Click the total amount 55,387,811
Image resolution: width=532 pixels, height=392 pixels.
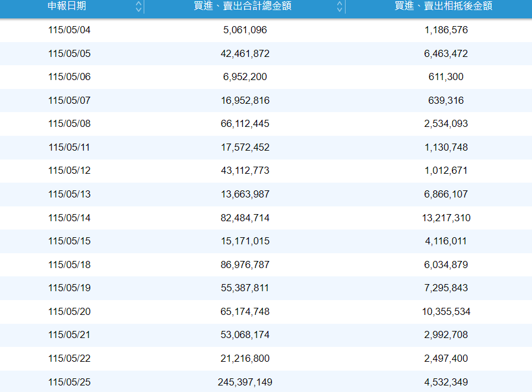(x=245, y=288)
